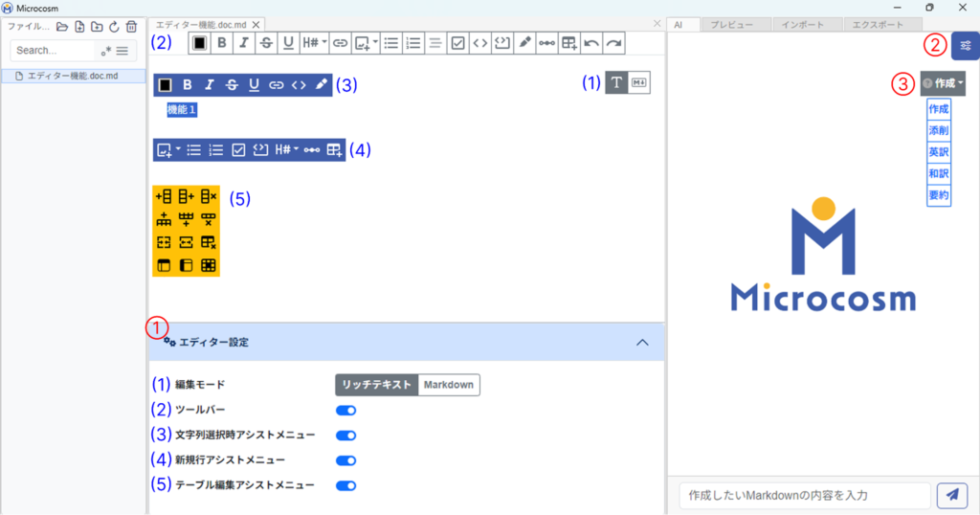Click the T rich text mode button
The height and width of the screenshot is (515, 980).
click(x=616, y=82)
